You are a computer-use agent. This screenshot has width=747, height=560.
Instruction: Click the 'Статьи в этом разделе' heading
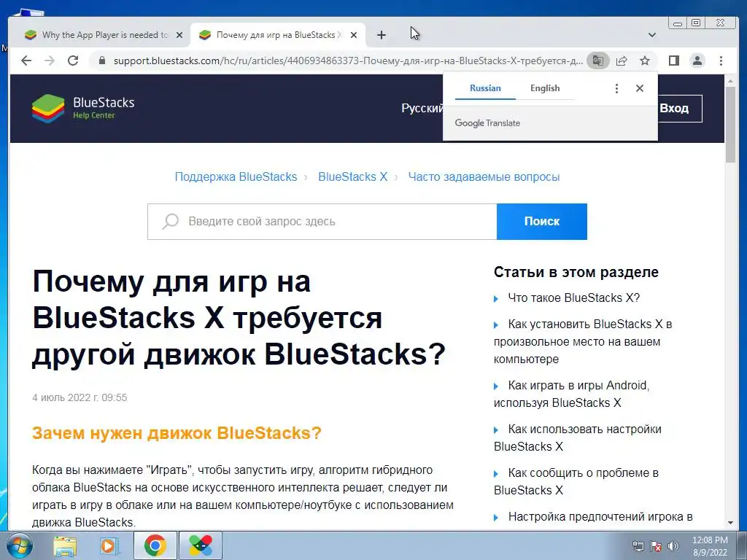point(576,272)
